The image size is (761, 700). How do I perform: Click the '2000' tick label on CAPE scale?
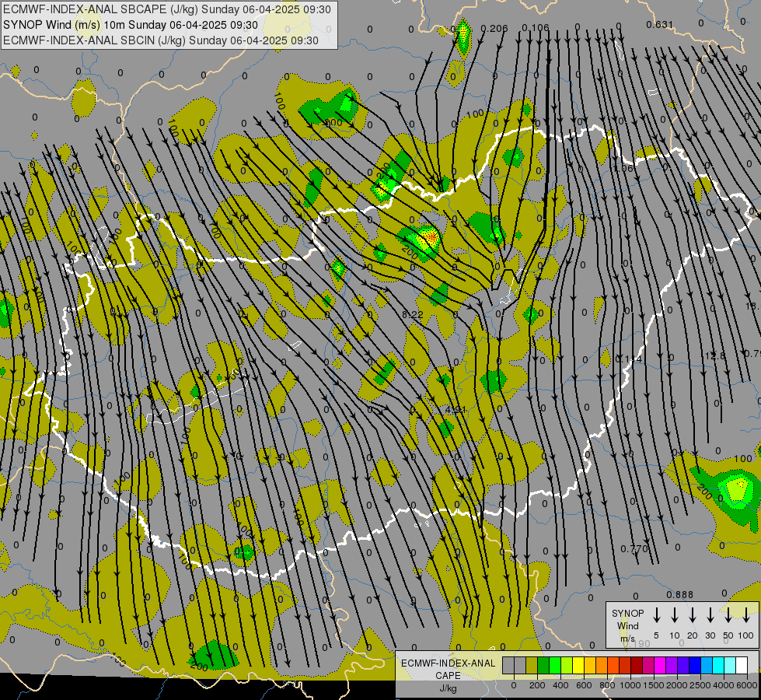point(677,685)
